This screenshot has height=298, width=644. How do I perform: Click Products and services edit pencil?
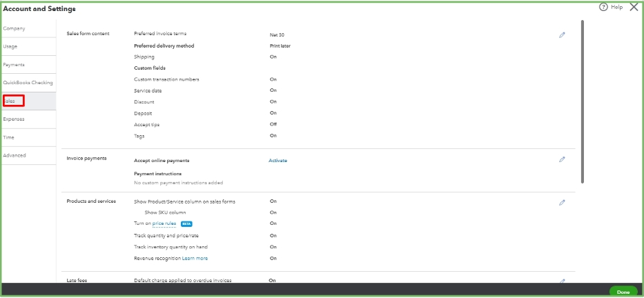tap(562, 203)
